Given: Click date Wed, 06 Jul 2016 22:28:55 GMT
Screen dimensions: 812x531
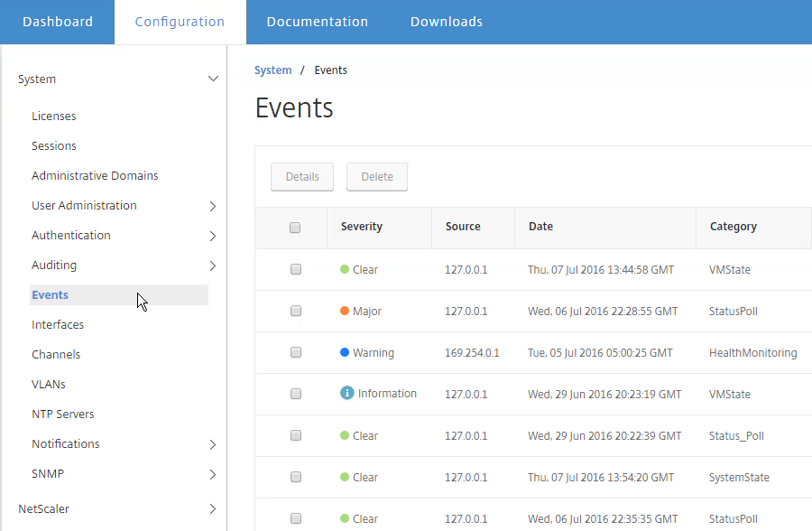Looking at the screenshot, I should point(603,312).
